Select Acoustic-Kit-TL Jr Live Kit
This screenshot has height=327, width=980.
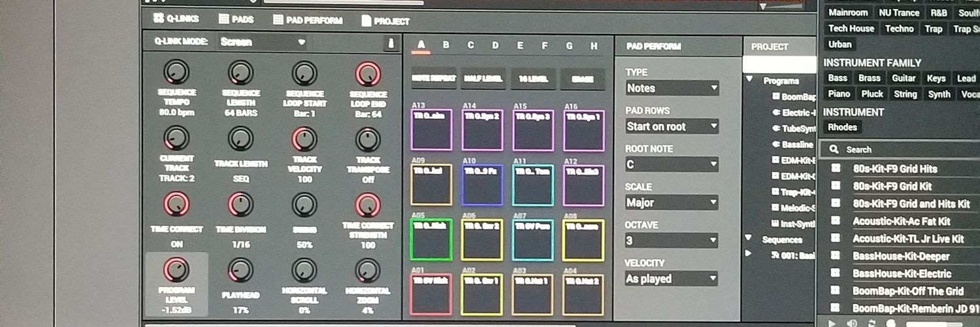click(908, 239)
